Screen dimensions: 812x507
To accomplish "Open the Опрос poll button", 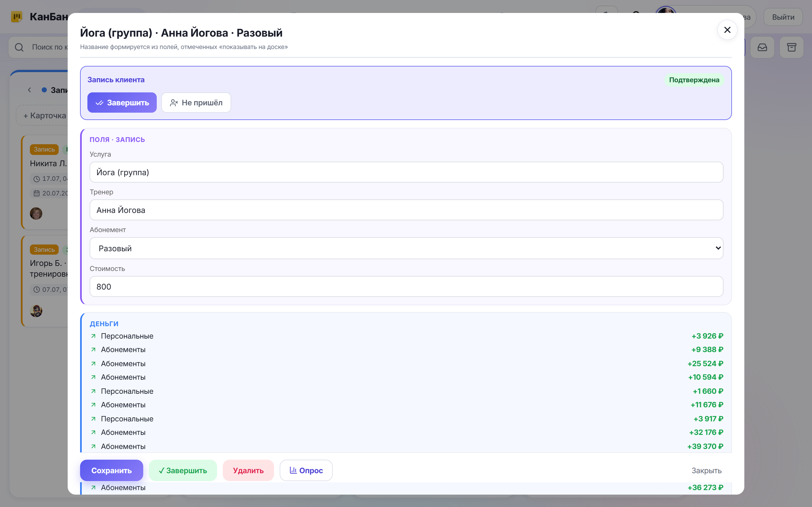I will coord(306,470).
